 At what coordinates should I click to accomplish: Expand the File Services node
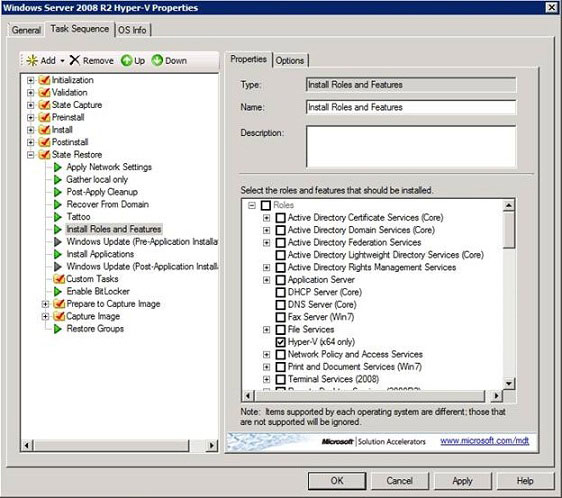tap(266, 329)
